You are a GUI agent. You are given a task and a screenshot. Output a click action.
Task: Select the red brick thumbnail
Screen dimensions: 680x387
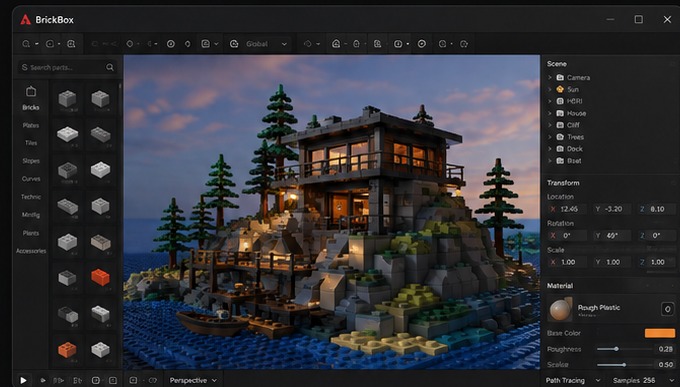[100, 277]
